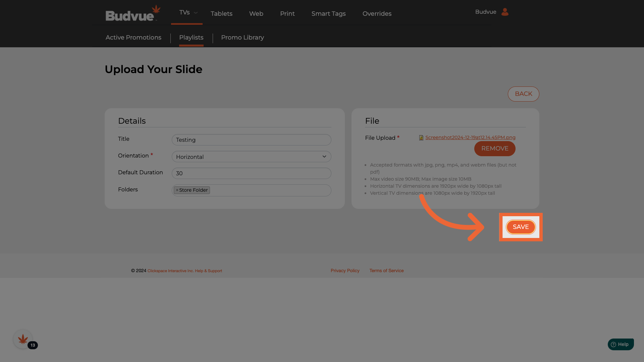Go to the Overrides section
Image resolution: width=644 pixels, height=362 pixels.
[x=377, y=14]
